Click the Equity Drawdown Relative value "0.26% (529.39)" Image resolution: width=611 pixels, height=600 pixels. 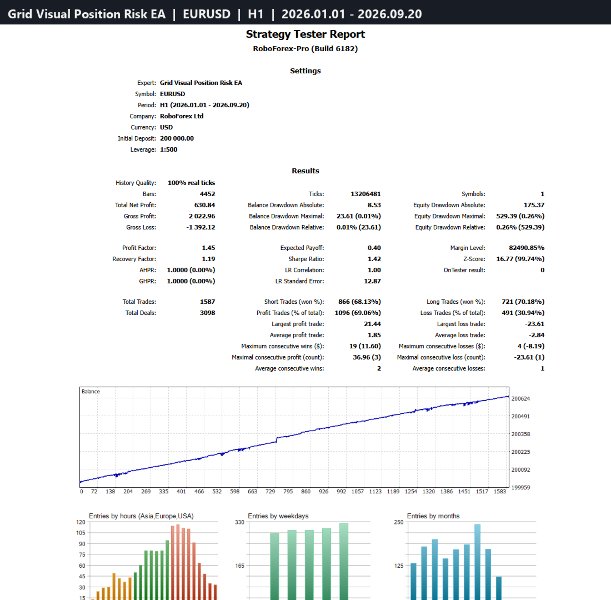point(520,227)
